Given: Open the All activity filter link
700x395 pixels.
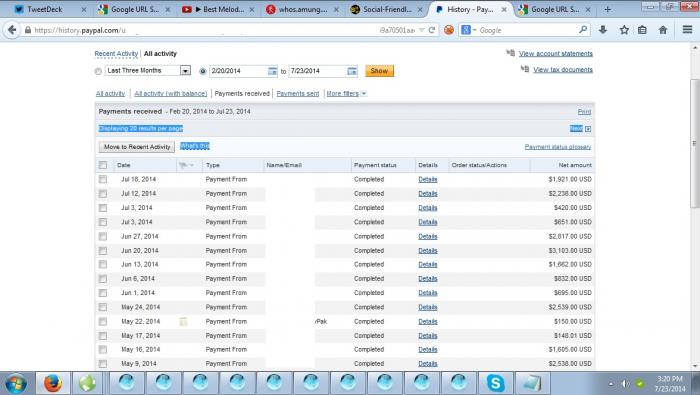Looking at the screenshot, I should (x=110, y=93).
